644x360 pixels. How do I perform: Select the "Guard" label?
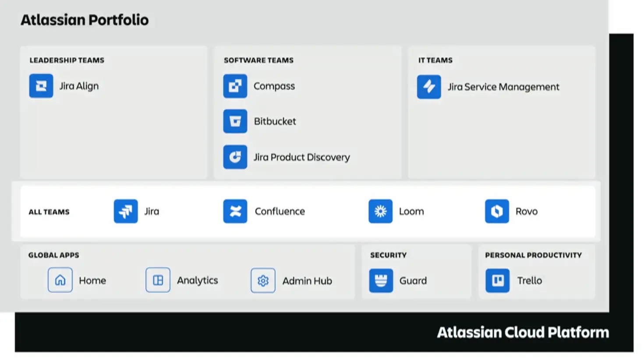tap(413, 281)
